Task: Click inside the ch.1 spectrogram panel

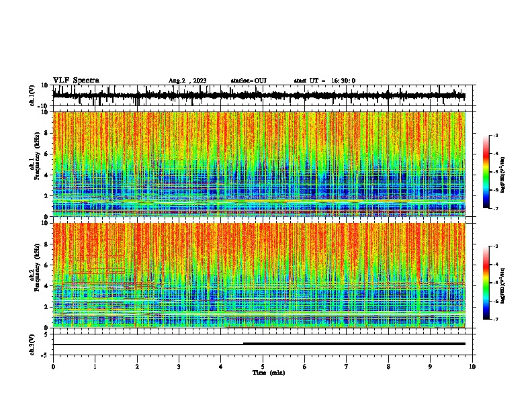Action: [259, 164]
